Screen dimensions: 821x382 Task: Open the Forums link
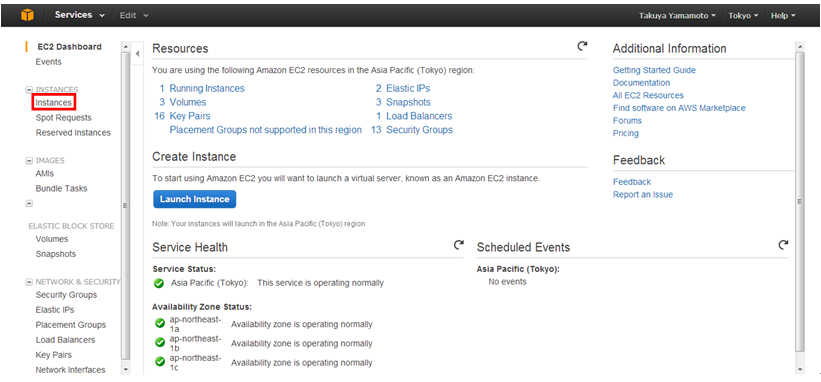[x=627, y=120]
